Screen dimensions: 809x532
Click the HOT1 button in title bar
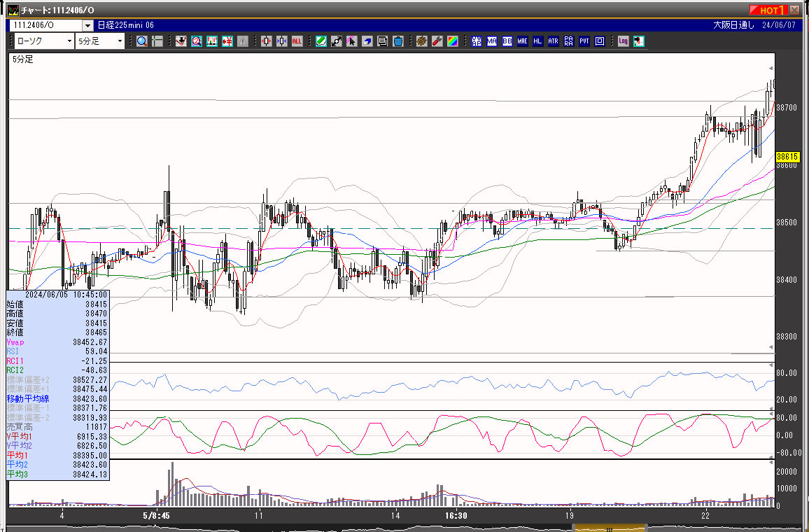tap(768, 10)
